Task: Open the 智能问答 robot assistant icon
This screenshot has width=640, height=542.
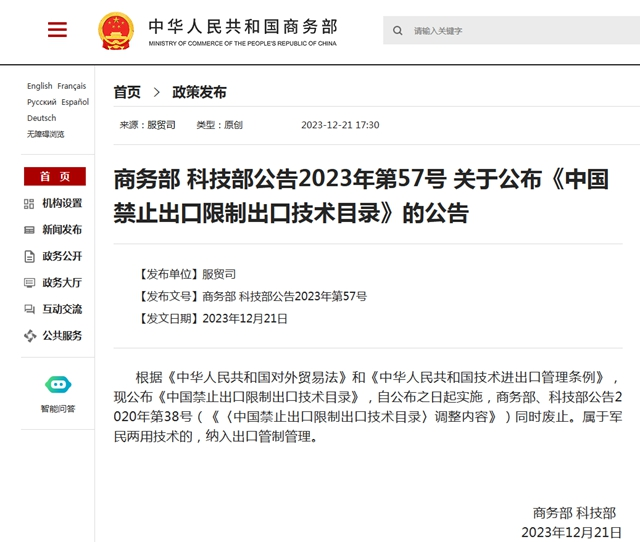Action: (x=58, y=384)
